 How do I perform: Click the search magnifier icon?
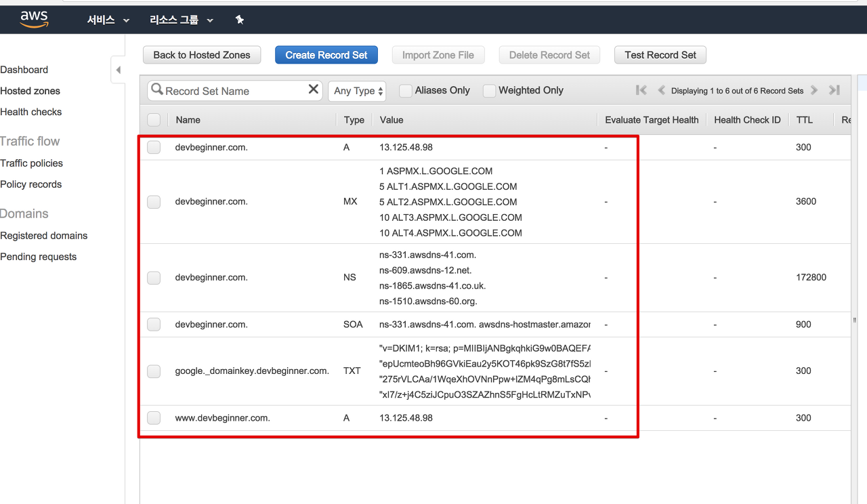tap(156, 89)
